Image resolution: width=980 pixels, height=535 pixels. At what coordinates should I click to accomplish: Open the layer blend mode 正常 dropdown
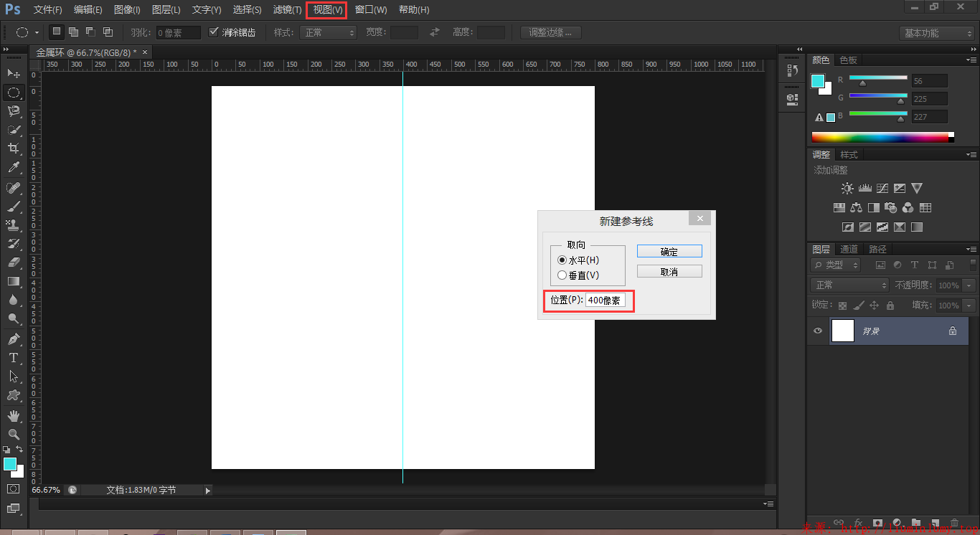849,285
